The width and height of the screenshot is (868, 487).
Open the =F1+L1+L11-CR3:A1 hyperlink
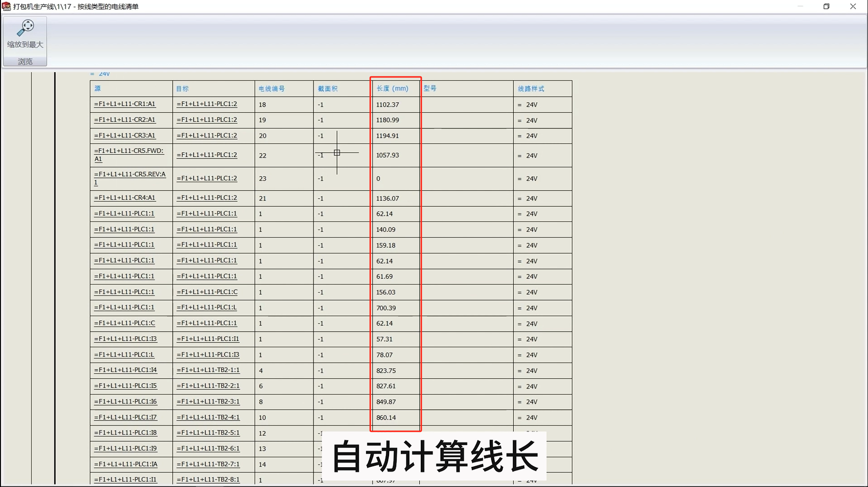(x=124, y=135)
